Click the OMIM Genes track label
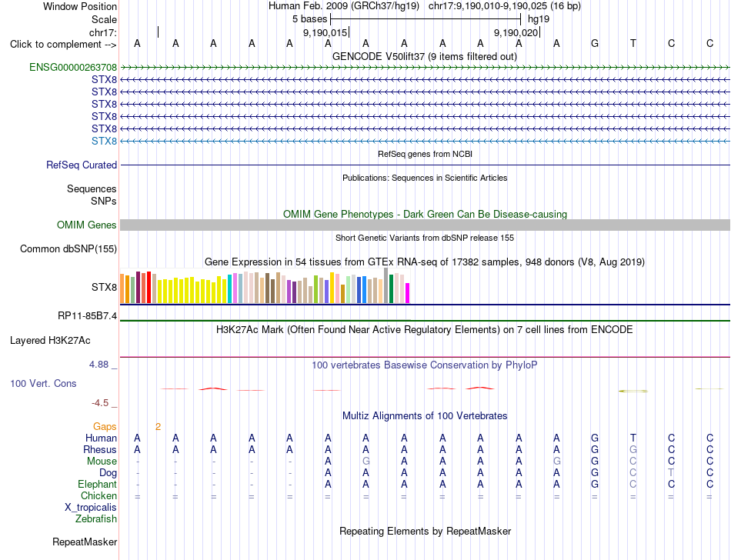The image size is (731, 560). click(x=87, y=225)
